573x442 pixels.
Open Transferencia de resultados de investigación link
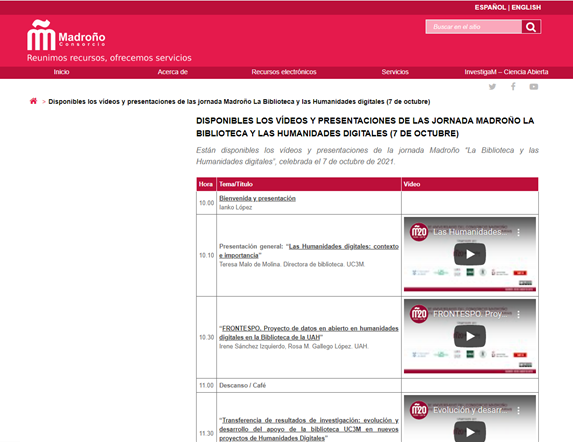(309, 429)
